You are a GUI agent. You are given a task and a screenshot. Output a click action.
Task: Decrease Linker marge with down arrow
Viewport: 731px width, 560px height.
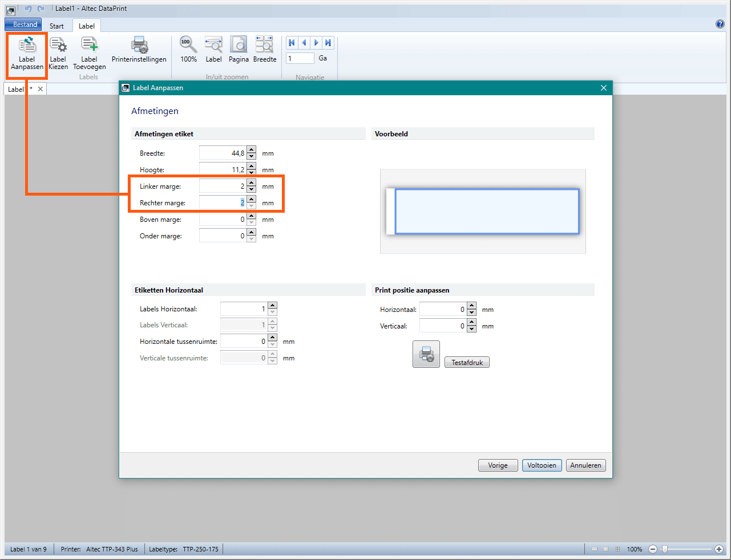[x=252, y=189]
